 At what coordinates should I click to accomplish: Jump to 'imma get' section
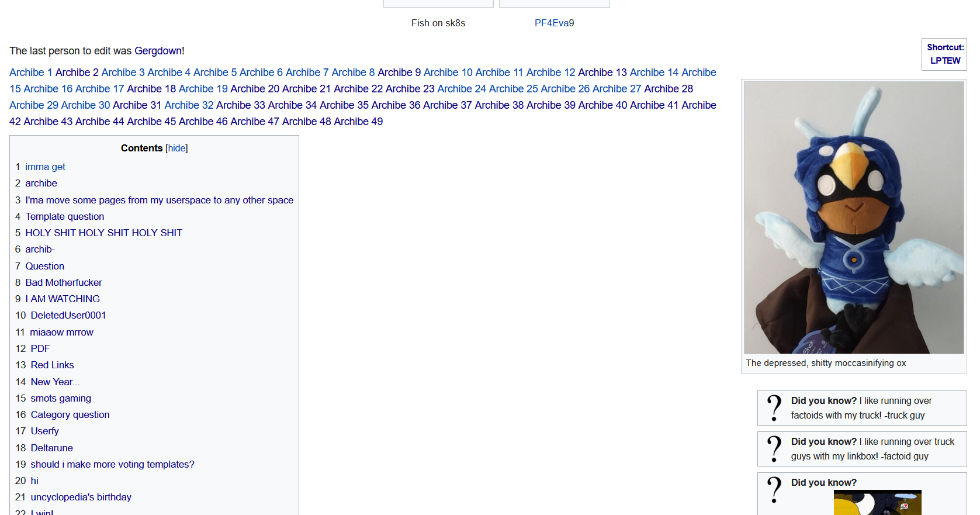pyautogui.click(x=45, y=167)
